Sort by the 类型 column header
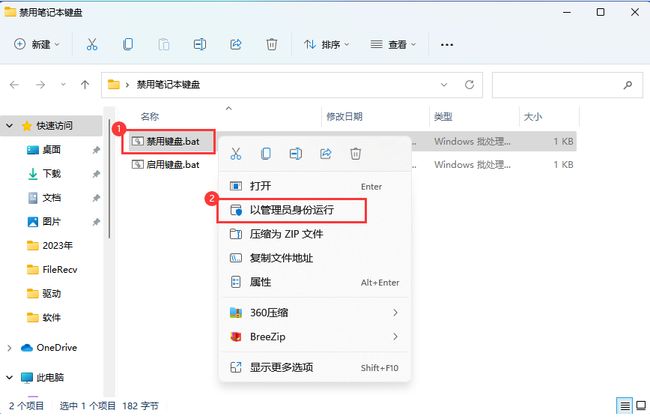 click(x=443, y=116)
